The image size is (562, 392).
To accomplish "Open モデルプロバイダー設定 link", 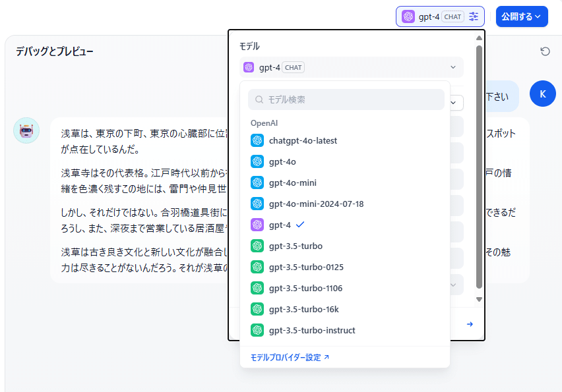I will click(x=290, y=357).
